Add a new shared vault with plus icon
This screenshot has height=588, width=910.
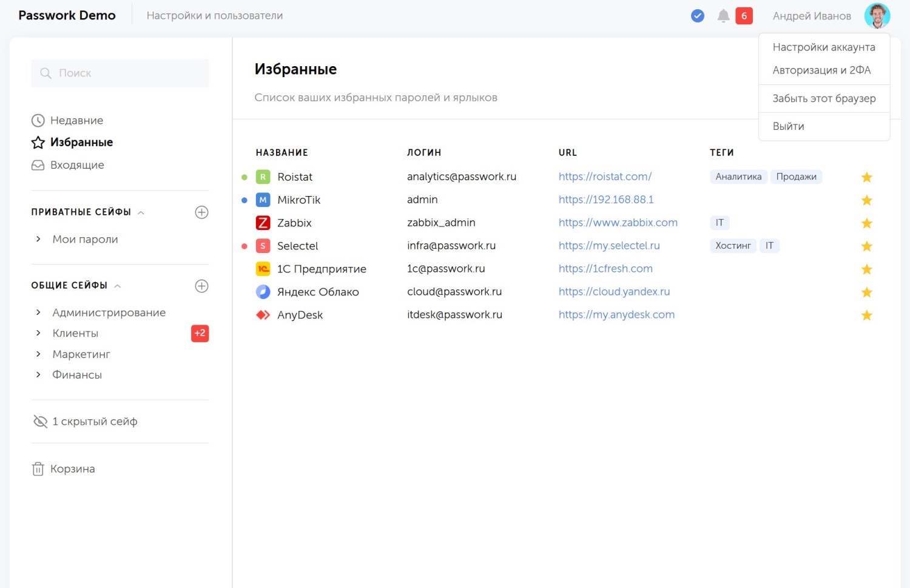201,286
